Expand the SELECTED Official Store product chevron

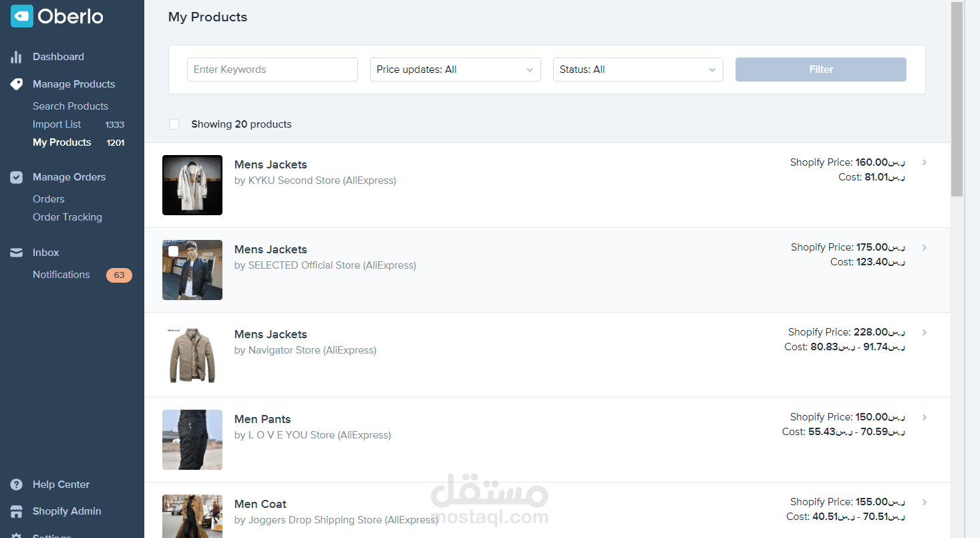click(925, 247)
